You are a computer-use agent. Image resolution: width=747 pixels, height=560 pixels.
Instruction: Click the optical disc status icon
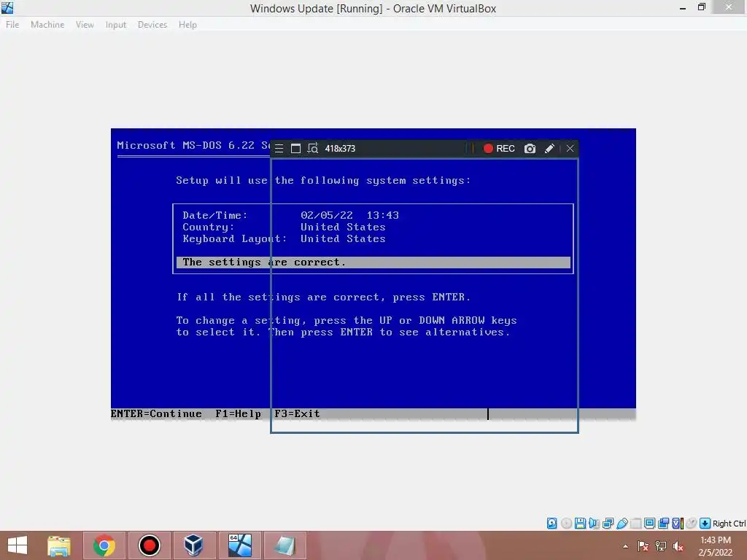click(566, 524)
